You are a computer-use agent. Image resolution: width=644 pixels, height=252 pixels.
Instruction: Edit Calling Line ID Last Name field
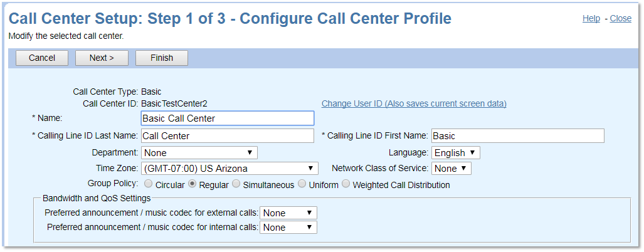[x=227, y=135]
